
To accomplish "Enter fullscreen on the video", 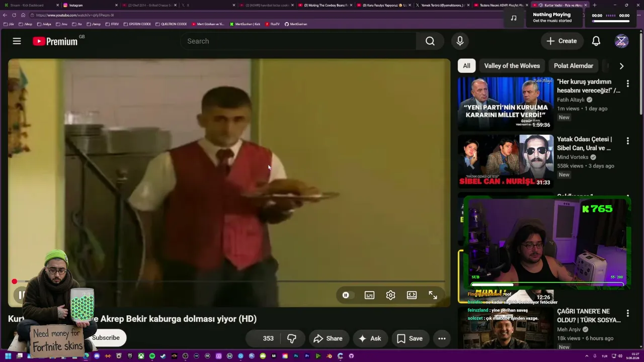I will [x=433, y=295].
